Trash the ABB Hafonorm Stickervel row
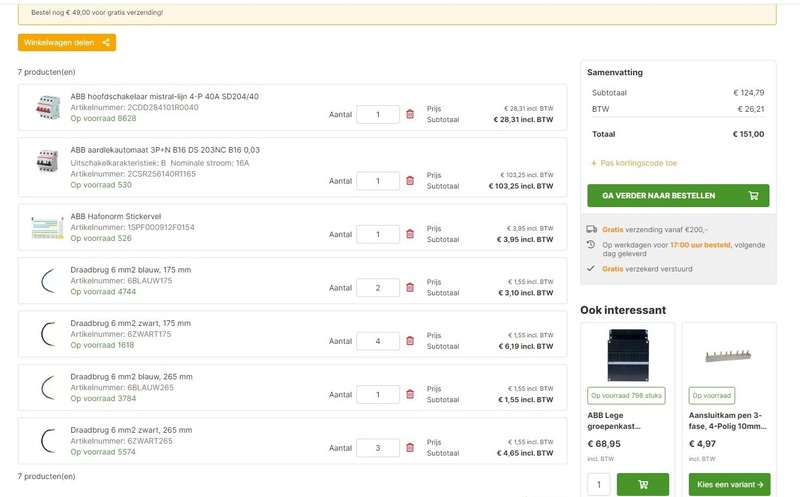800x497 pixels. tap(410, 234)
